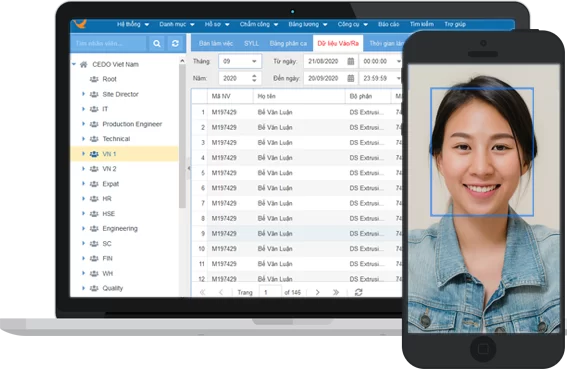Select row 9 Bế Văn Luân

(297, 234)
